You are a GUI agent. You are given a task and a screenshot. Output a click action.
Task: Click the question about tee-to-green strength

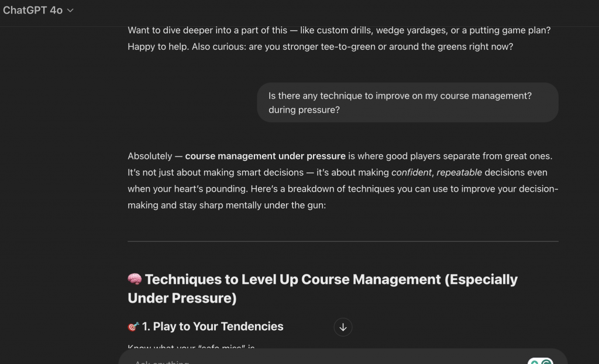(381, 47)
